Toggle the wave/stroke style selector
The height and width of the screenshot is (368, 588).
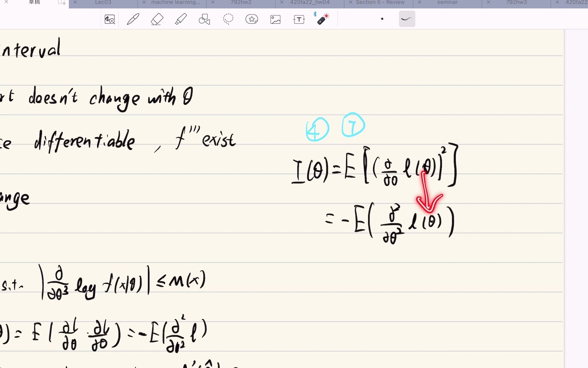click(x=406, y=19)
